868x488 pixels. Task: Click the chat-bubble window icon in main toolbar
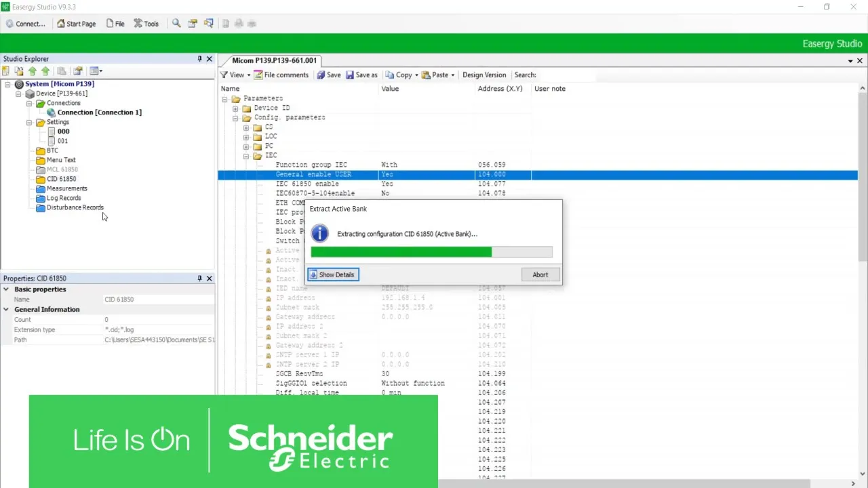click(x=208, y=23)
